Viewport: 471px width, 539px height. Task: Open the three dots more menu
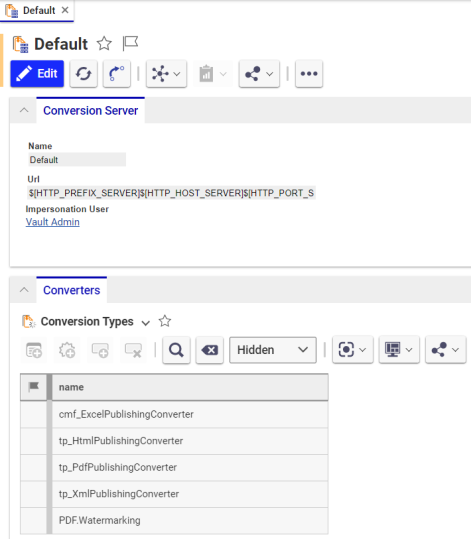coord(309,74)
